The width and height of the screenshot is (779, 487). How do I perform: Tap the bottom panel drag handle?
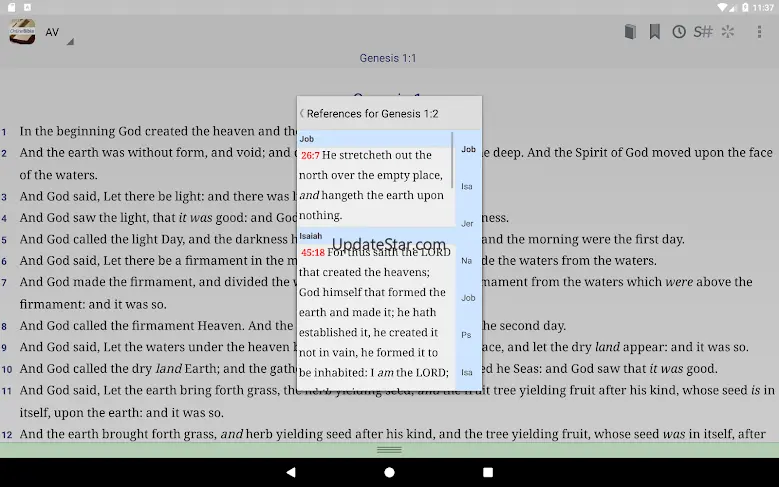click(389, 450)
